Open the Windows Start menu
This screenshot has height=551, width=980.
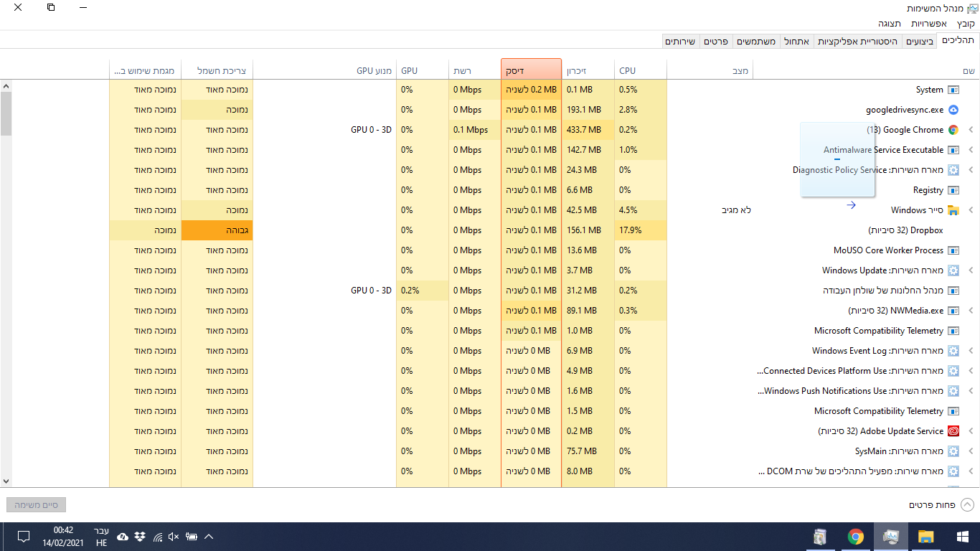[962, 537]
